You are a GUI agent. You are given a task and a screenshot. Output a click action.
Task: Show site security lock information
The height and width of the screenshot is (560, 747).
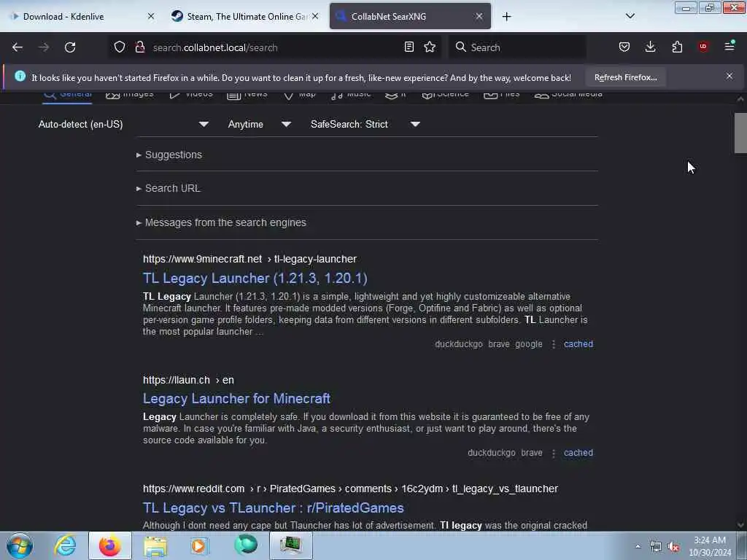(140, 47)
